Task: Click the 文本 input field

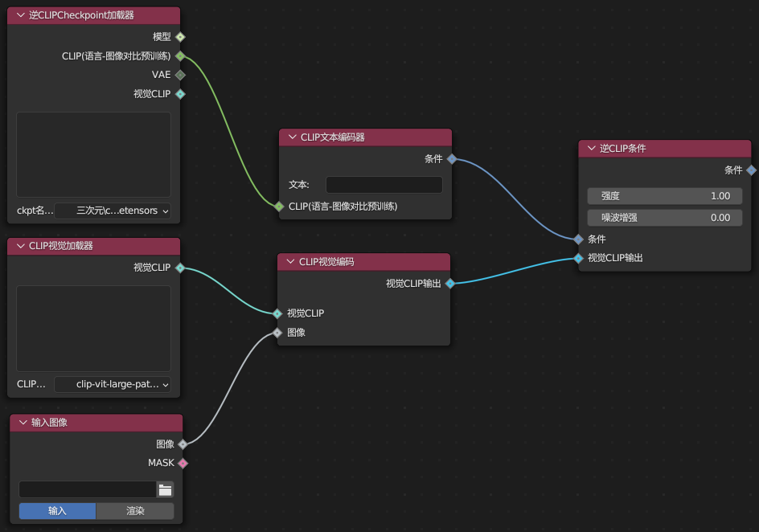Action: pos(384,185)
